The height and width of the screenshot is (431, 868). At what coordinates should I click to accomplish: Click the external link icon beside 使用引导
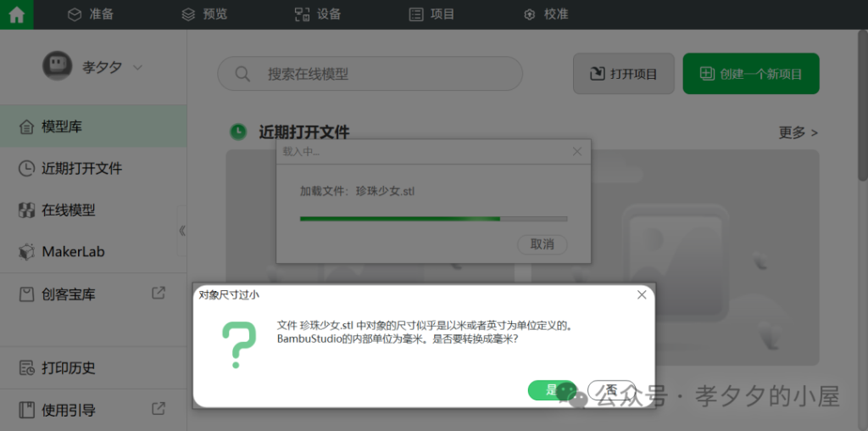159,409
